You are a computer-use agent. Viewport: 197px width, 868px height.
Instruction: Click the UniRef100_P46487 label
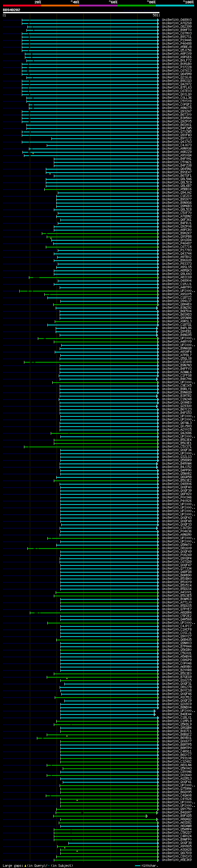point(176,243)
